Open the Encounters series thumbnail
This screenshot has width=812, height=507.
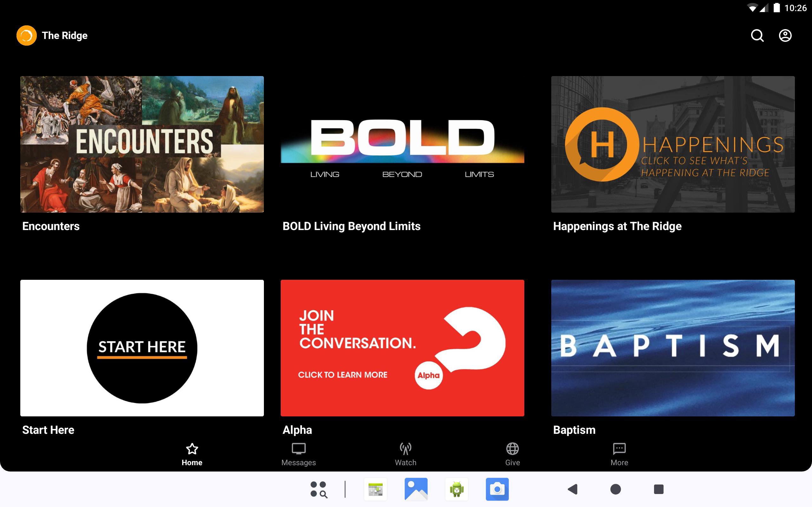[142, 144]
